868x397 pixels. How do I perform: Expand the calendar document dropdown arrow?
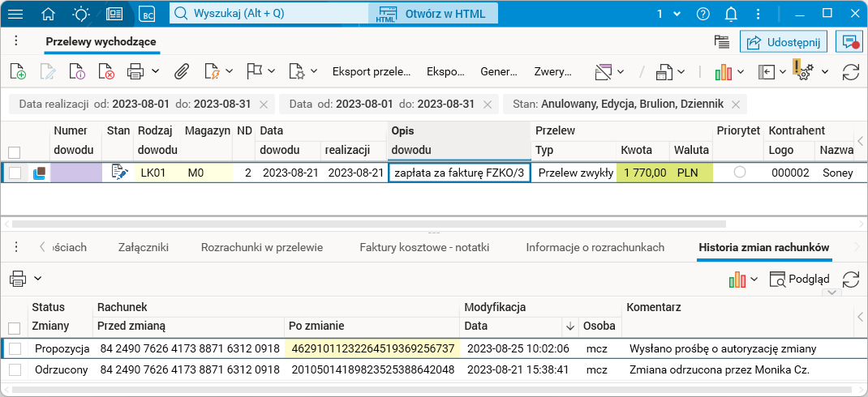(681, 71)
